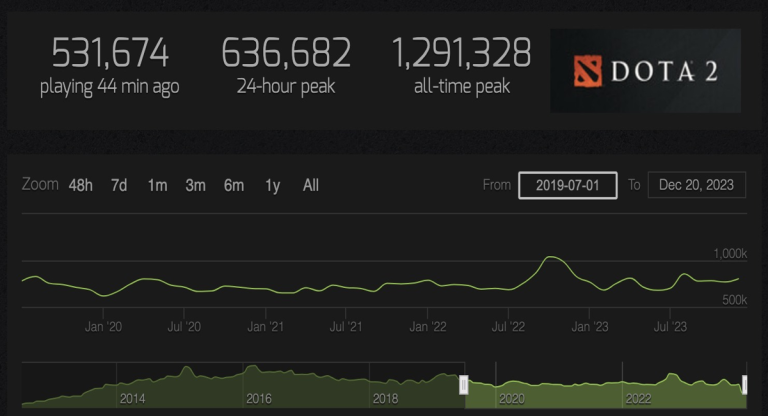Click the Dota 2 game banner
768x416 pixels.
pyautogui.click(x=646, y=71)
